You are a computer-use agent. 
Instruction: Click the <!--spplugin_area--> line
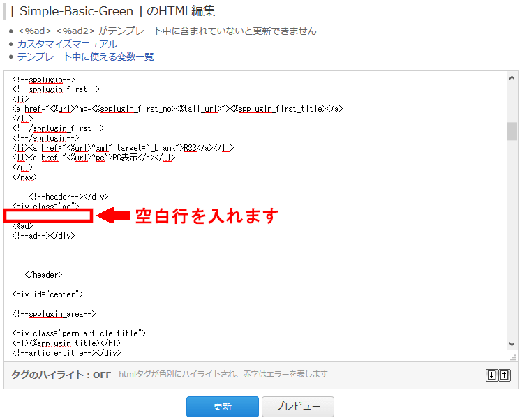54,314
